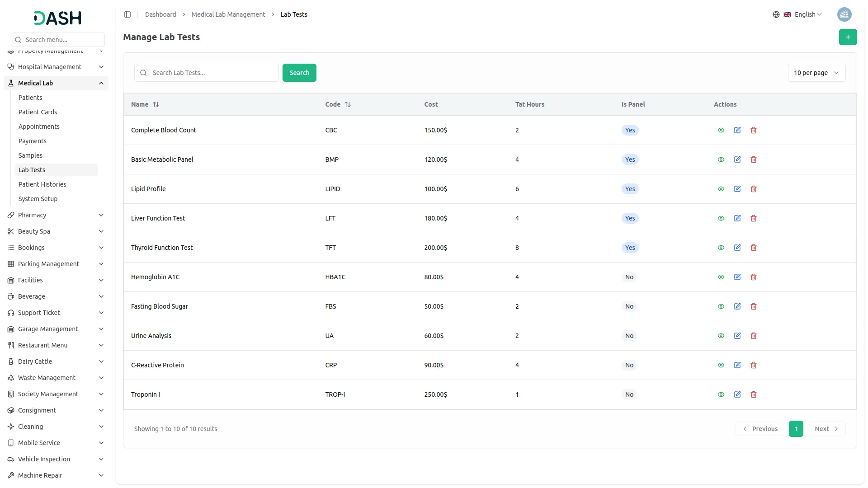Image resolution: width=868 pixels, height=488 pixels.
Task: Show details for Thyroid Function Test
Action: [721, 248]
